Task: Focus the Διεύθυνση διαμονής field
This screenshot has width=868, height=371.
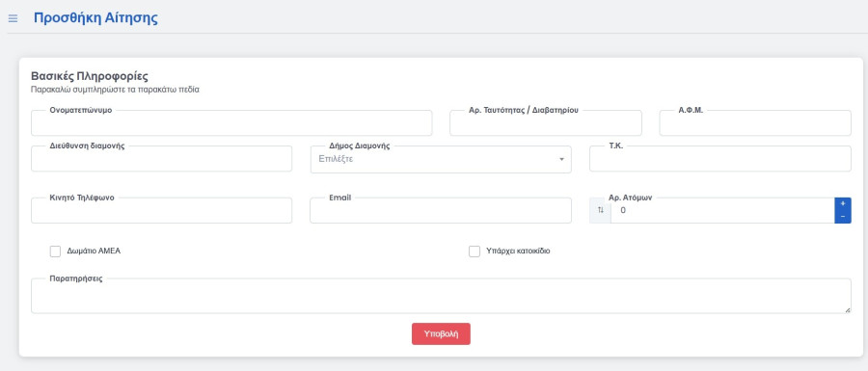Action: (x=162, y=159)
